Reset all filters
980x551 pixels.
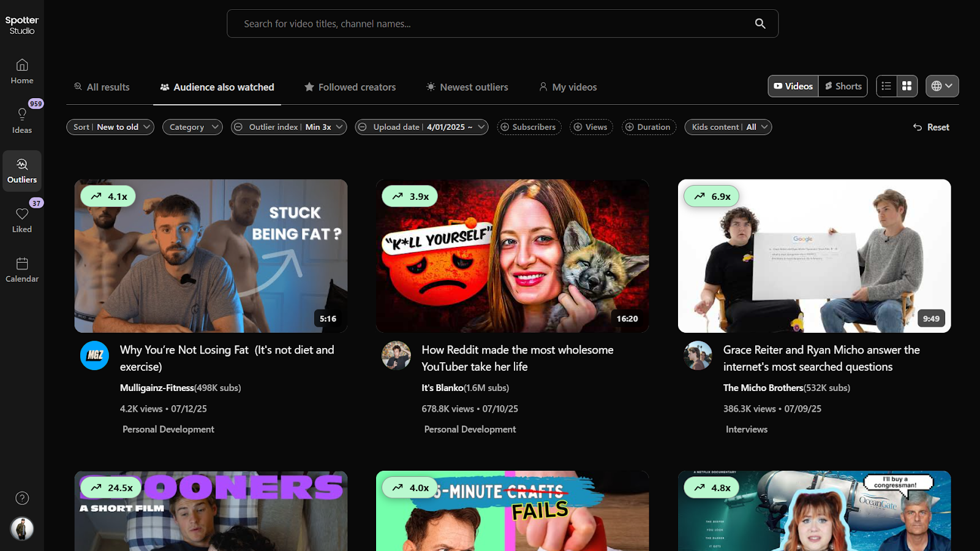(931, 127)
